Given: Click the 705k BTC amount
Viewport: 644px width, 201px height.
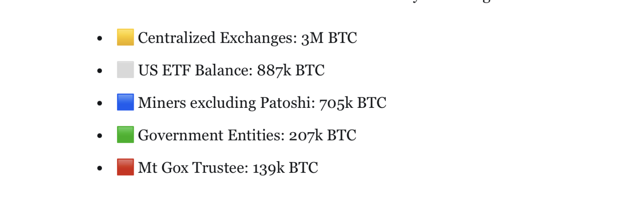Looking at the screenshot, I should pos(353,103).
